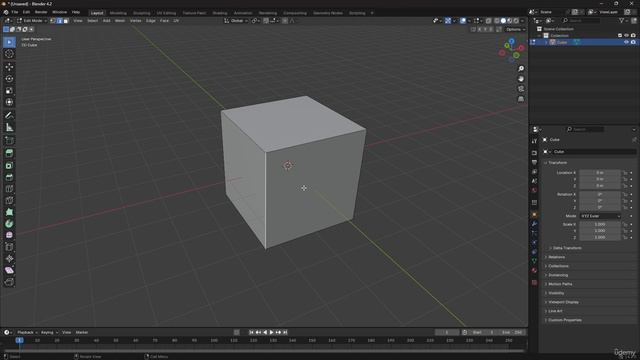640x360 pixels.
Task: Switch viewport shading to rendered
Action: coord(516,21)
